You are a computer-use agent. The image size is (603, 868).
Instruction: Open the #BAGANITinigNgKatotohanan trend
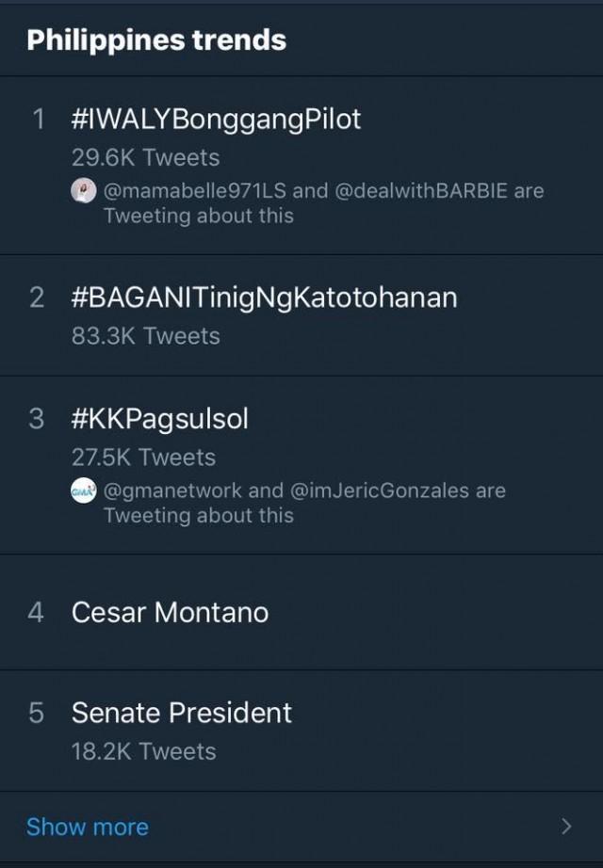(264, 297)
